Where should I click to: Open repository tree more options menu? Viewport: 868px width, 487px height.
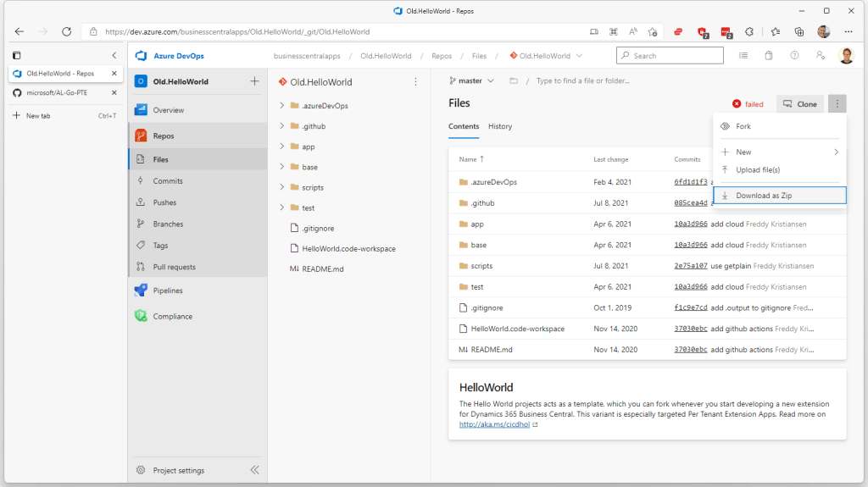click(x=415, y=82)
